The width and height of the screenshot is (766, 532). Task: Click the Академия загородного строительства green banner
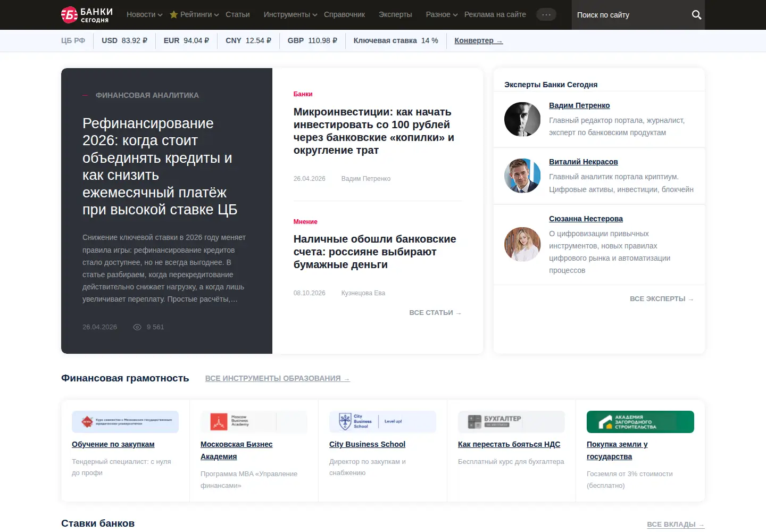[640, 422]
